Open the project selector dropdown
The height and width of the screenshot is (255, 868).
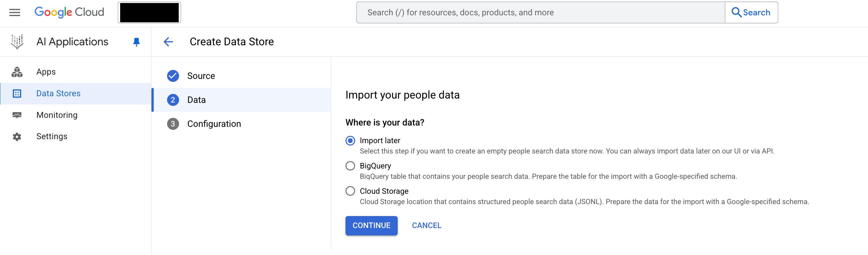point(149,12)
